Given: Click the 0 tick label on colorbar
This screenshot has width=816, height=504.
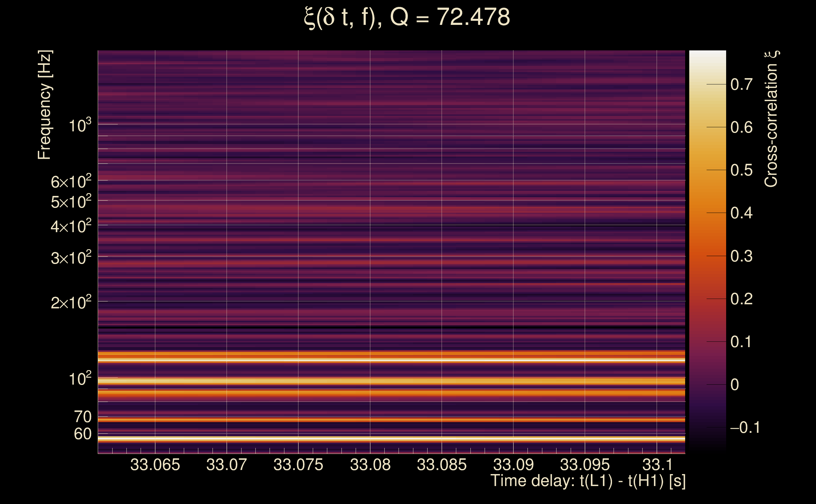Looking at the screenshot, I should 735,385.
